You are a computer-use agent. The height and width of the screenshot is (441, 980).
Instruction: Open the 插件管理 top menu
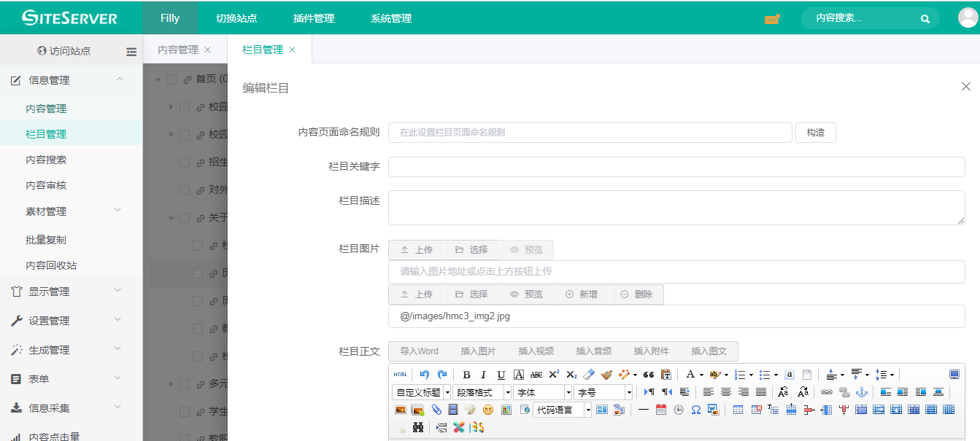[x=314, y=18]
